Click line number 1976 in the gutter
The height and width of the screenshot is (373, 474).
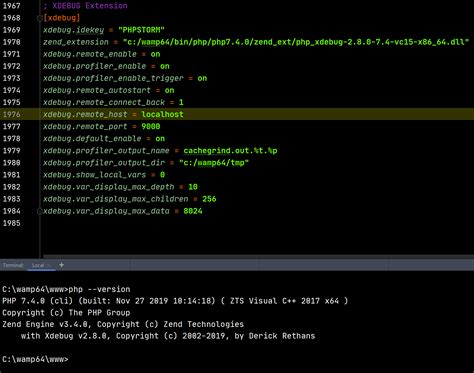(12, 114)
